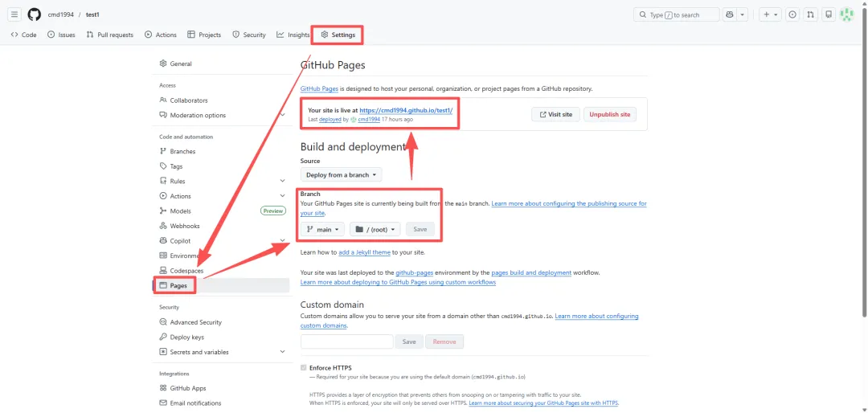Open the create new plus dropdown

pos(771,14)
